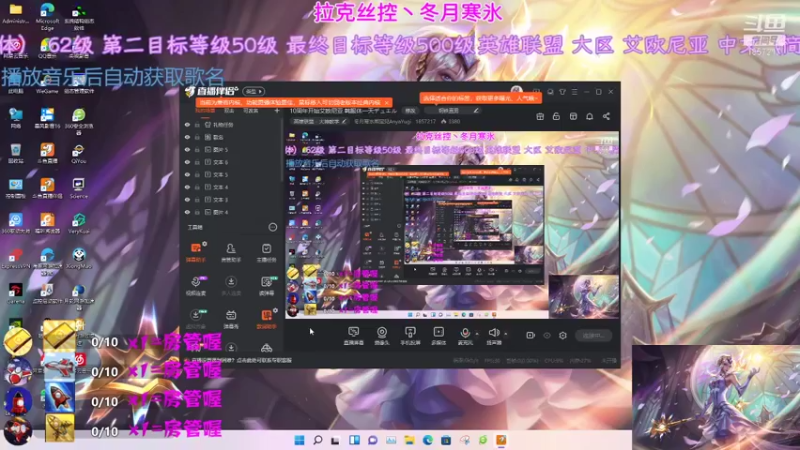800x450 pixels.
Task: Open the orange data assistant tool
Action: pos(266,319)
